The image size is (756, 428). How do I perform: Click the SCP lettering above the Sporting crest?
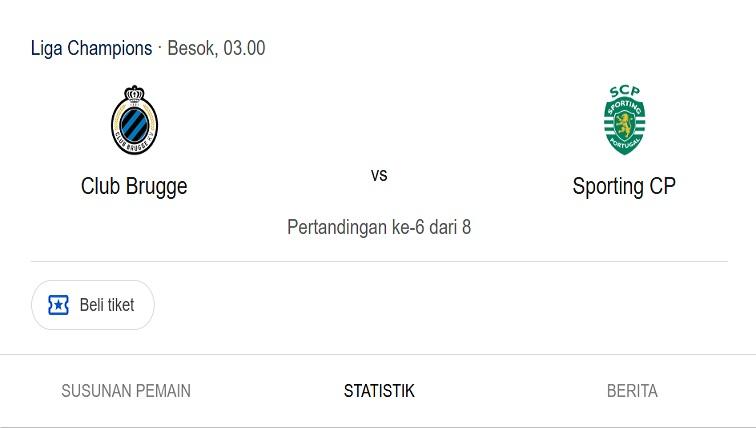[x=624, y=92]
